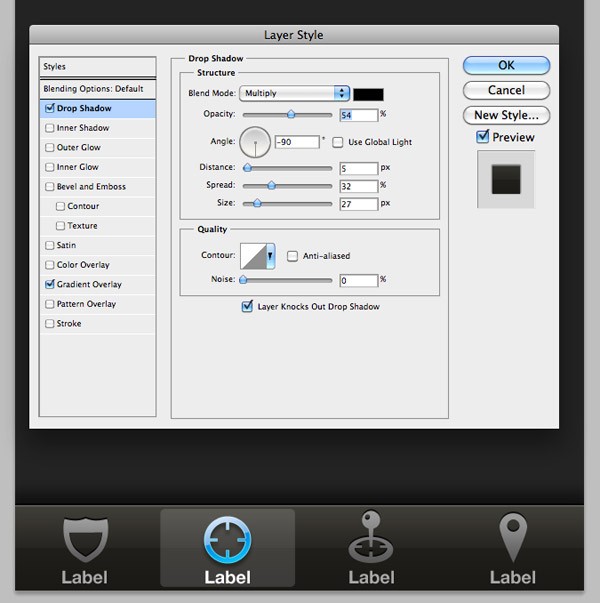
Task: Click the Angle dial control
Action: (255, 142)
